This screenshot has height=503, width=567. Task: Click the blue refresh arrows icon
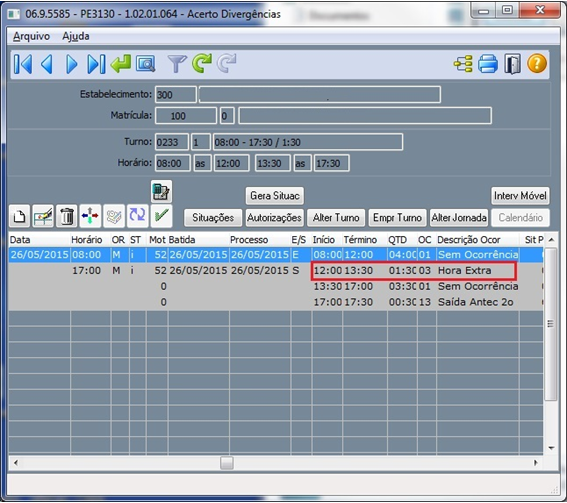pos(138,216)
